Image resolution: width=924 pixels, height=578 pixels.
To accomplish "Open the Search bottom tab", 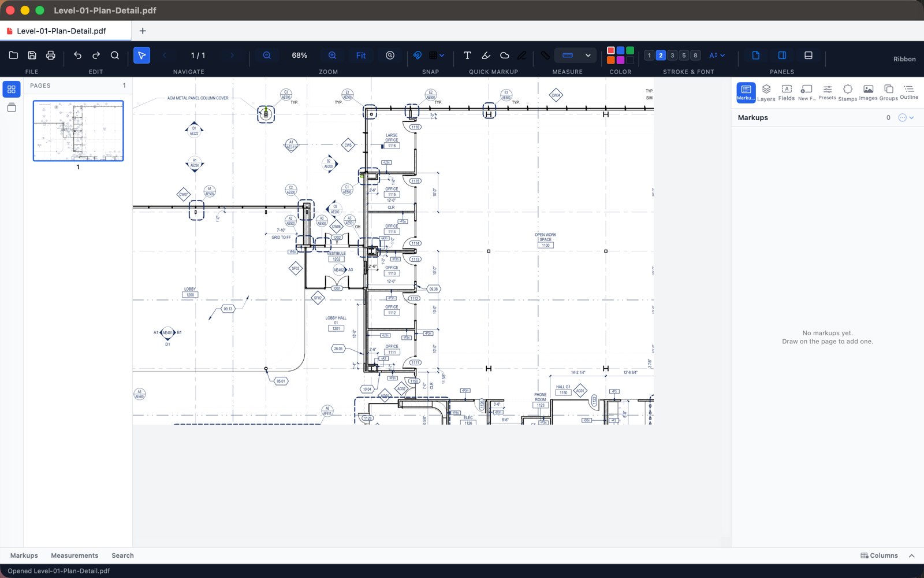I will [x=122, y=555].
